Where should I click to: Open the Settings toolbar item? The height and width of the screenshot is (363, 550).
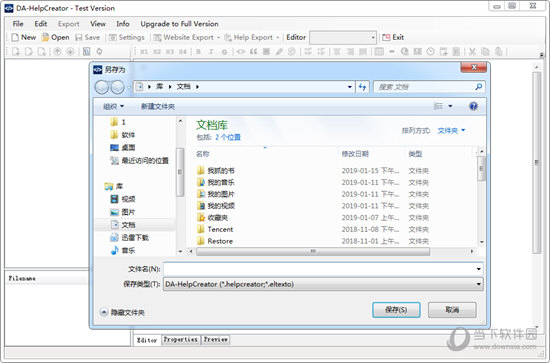point(127,37)
